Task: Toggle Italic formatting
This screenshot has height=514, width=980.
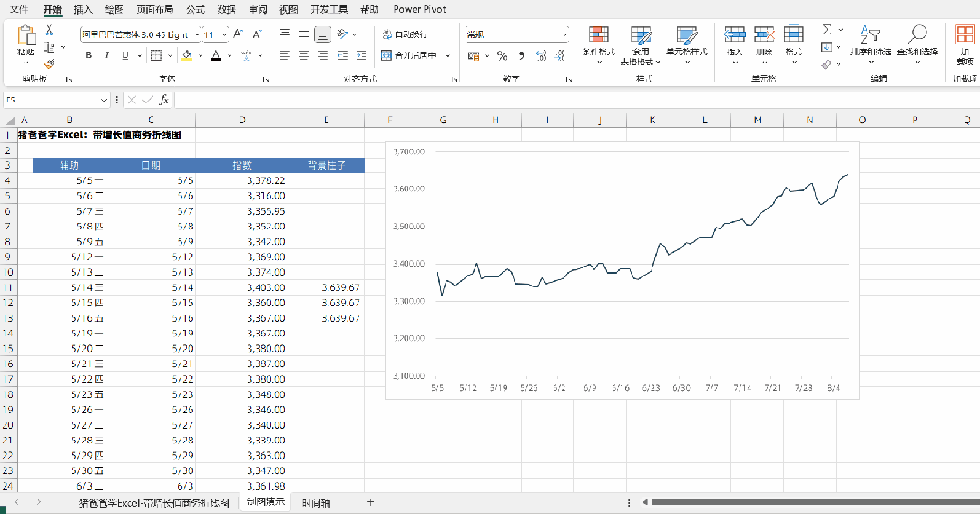Action: click(x=107, y=55)
